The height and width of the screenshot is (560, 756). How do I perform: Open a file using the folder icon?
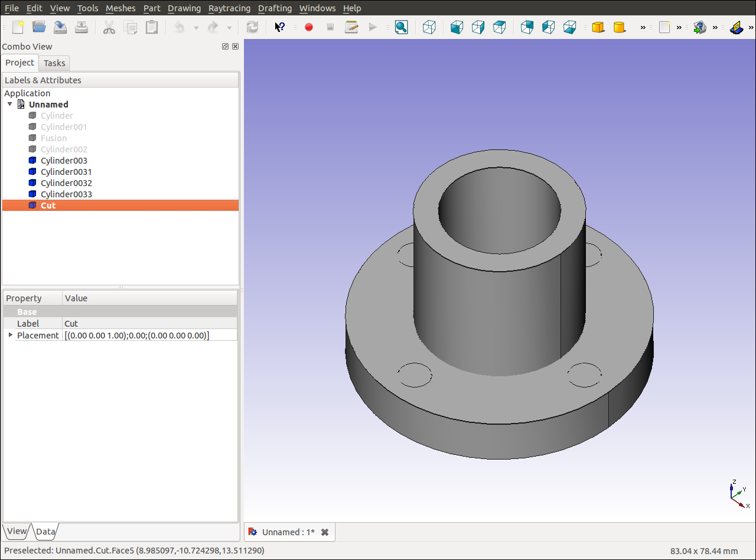[39, 27]
